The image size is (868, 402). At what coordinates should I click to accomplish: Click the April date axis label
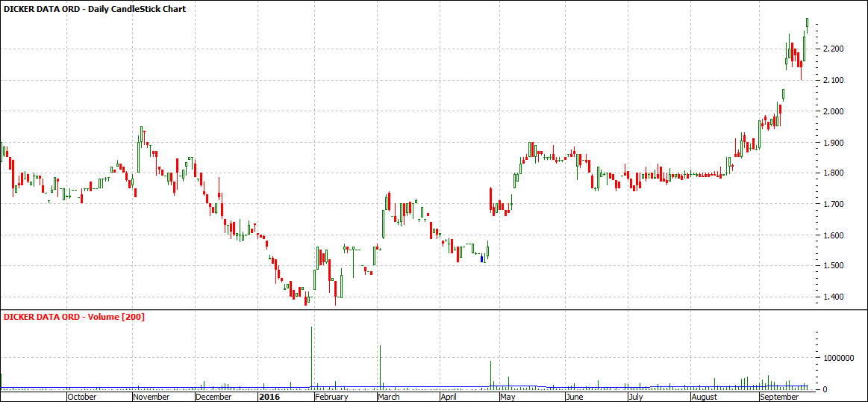[450, 397]
